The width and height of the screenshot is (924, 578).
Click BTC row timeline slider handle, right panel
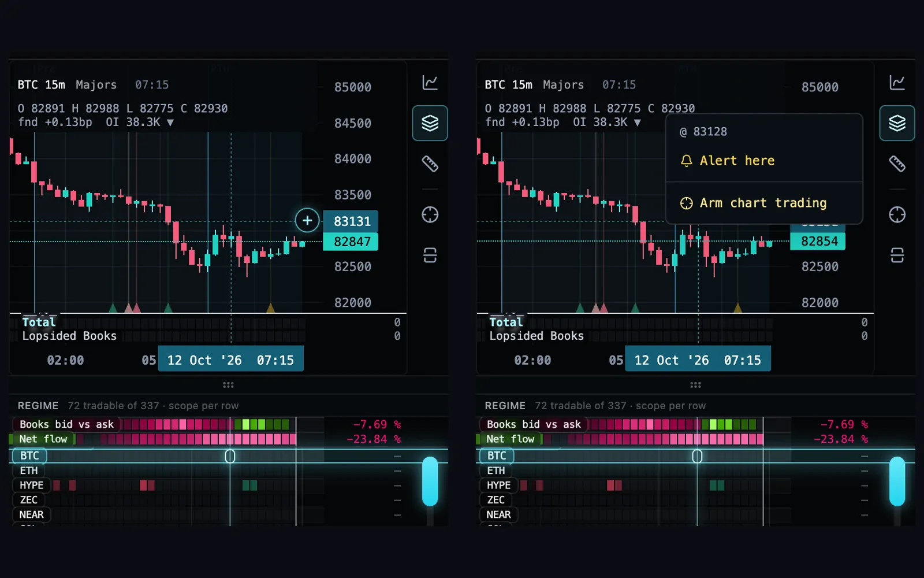click(x=697, y=457)
